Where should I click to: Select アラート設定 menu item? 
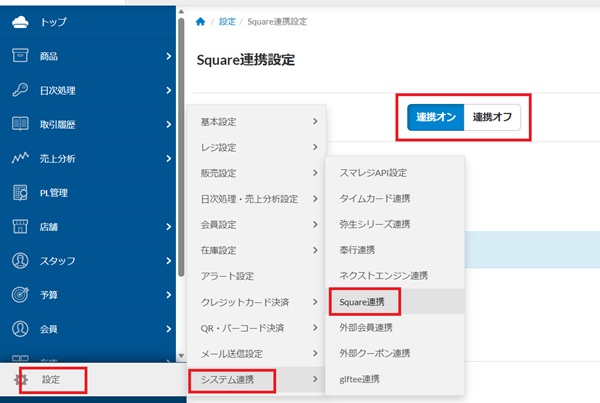point(256,276)
